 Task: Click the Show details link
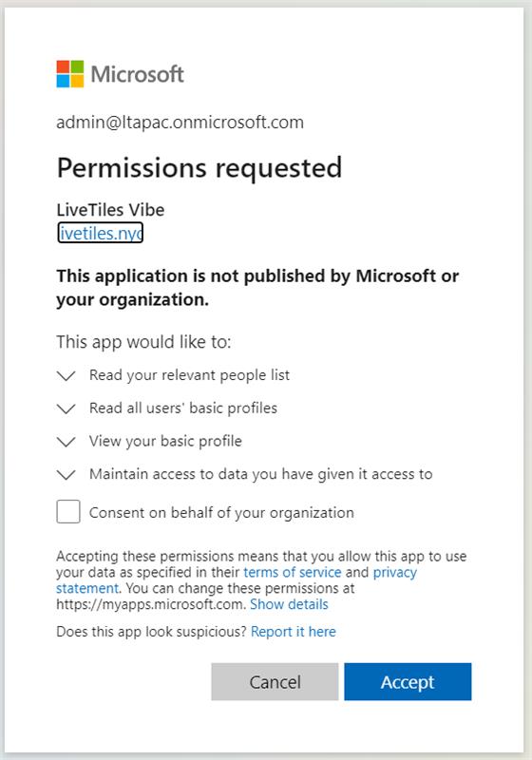[x=289, y=604]
